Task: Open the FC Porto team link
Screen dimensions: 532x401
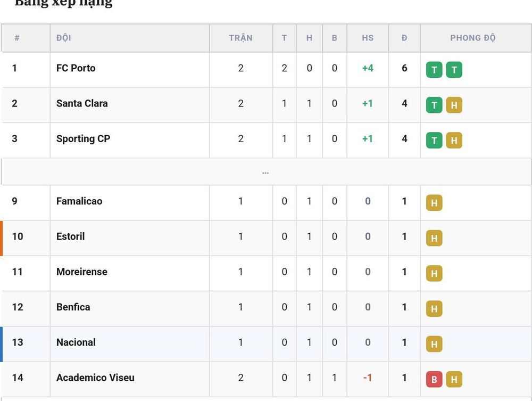Action: click(x=76, y=68)
